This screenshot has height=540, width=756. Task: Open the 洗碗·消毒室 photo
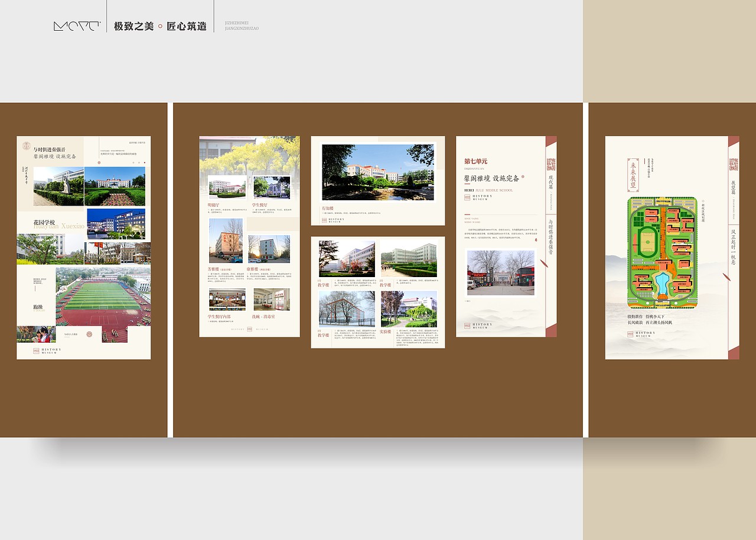point(272,300)
